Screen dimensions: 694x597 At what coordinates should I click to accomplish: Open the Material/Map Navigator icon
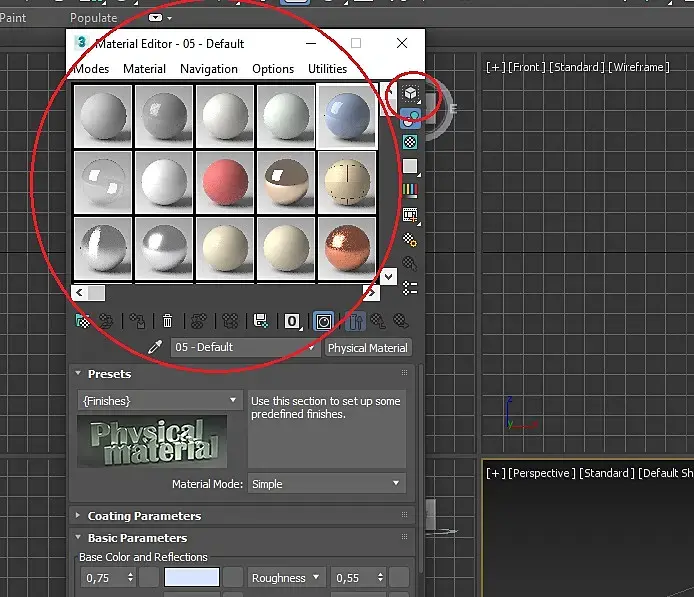point(410,288)
